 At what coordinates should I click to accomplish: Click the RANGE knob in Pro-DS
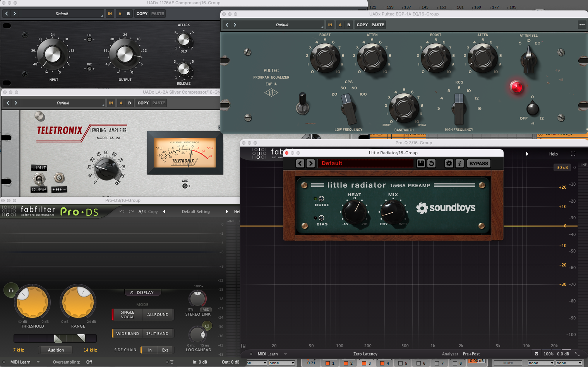point(78,302)
